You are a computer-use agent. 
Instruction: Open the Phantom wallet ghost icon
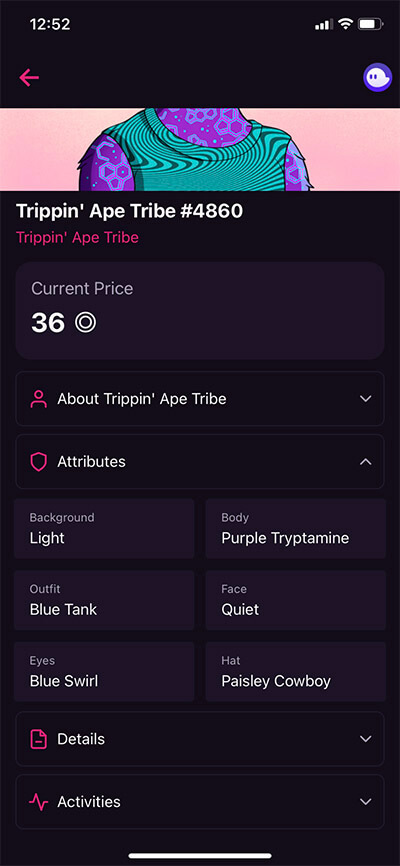coord(377,77)
